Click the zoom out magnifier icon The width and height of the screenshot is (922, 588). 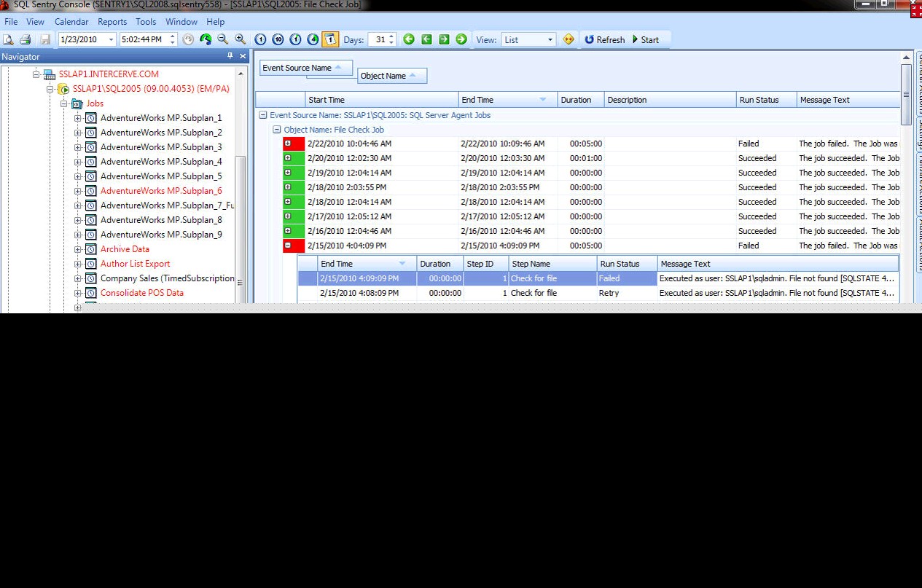(x=223, y=39)
